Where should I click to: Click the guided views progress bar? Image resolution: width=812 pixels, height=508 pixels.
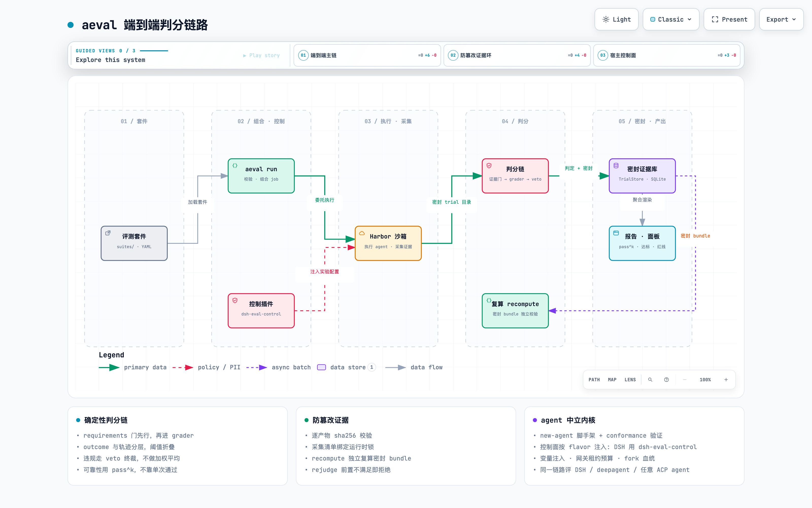(154, 51)
